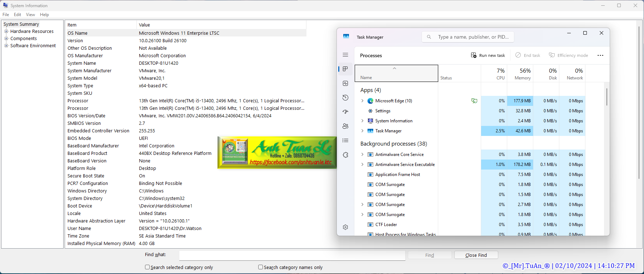Open the Help menu
Viewport: 644px width, 274px height.
[44, 15]
